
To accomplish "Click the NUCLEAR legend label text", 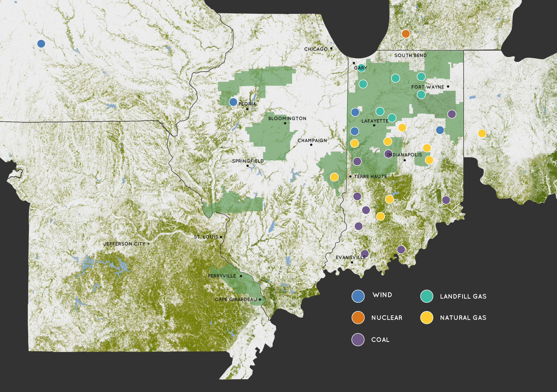I will click(387, 318).
